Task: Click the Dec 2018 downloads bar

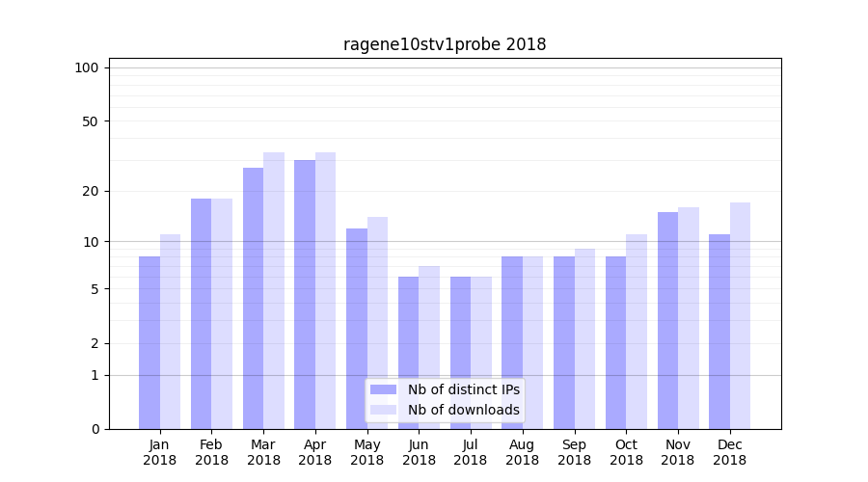Action: [740, 315]
